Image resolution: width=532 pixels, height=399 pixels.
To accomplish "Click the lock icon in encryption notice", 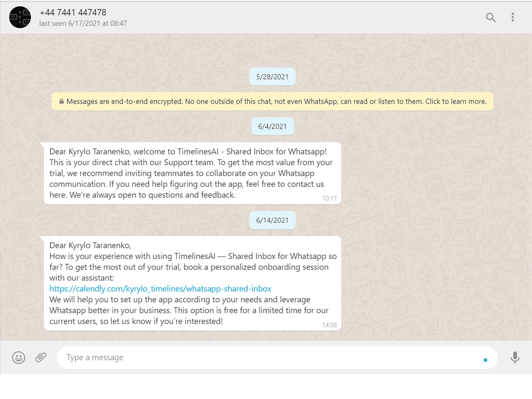I will coord(61,101).
